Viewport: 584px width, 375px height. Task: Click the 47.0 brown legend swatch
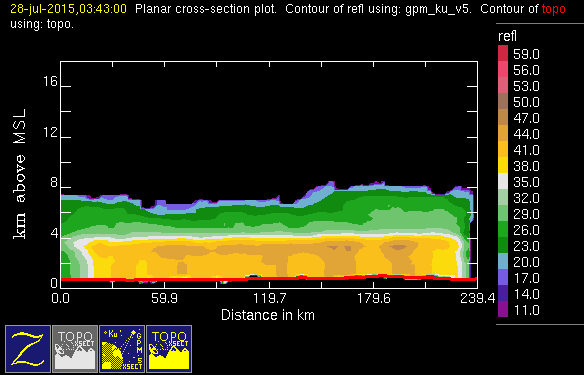pos(503,117)
